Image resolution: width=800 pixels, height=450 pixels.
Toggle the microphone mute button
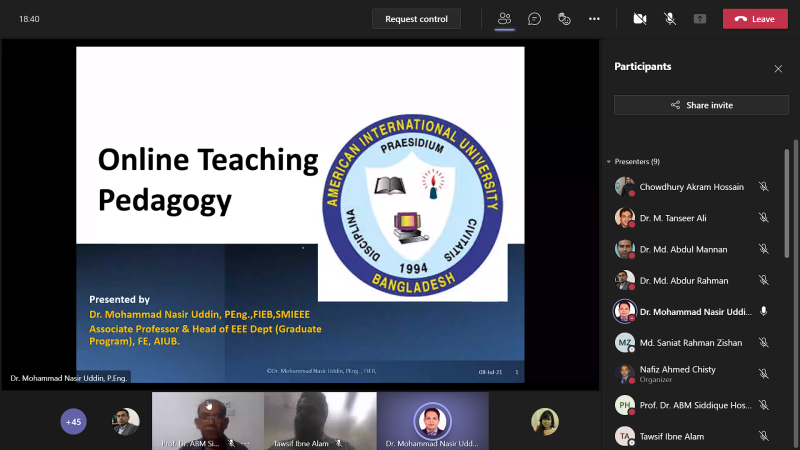[x=670, y=19]
